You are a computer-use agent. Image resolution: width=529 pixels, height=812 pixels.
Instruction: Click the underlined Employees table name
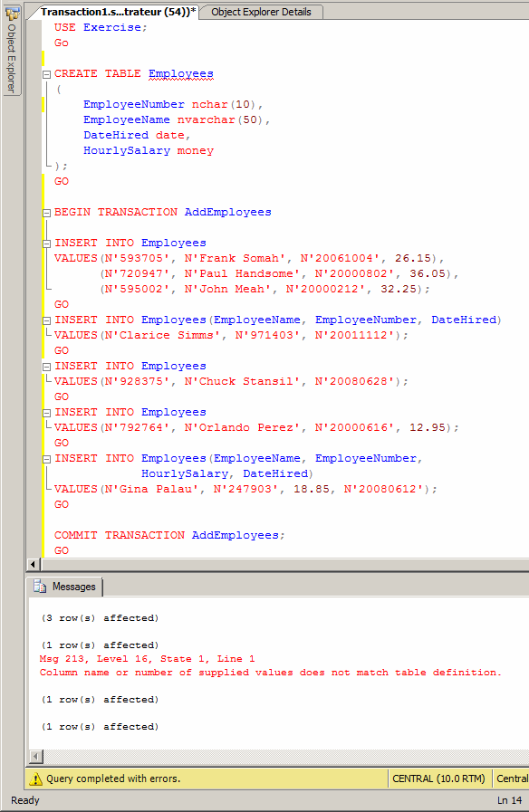[181, 74]
